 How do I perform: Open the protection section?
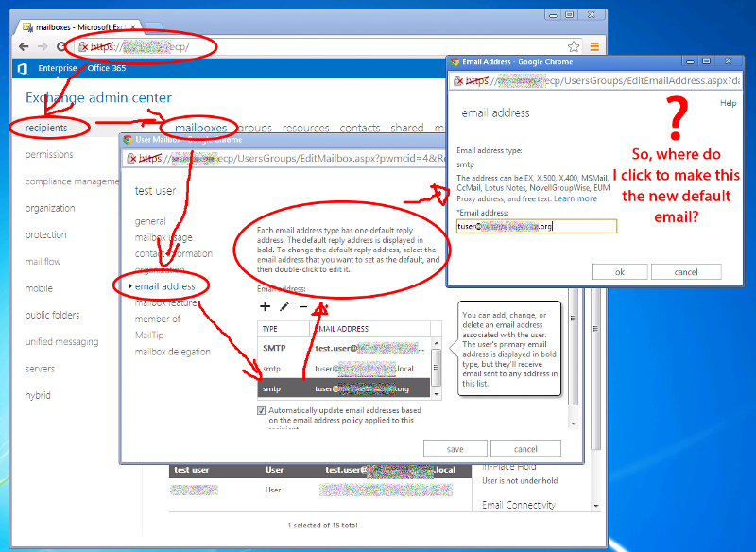45,234
